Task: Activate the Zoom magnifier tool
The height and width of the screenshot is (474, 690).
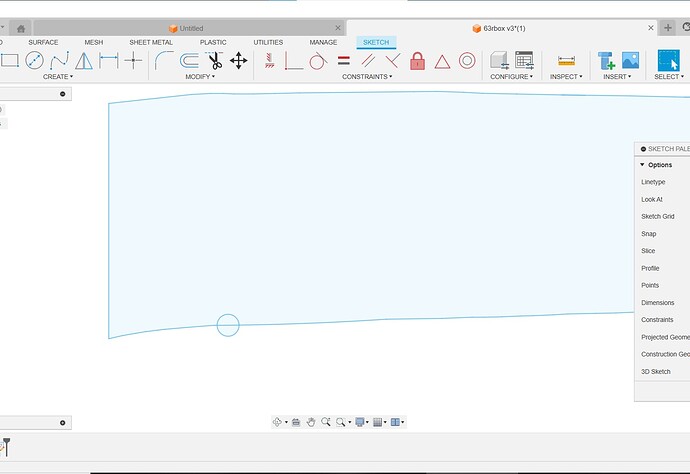Action: (326, 422)
